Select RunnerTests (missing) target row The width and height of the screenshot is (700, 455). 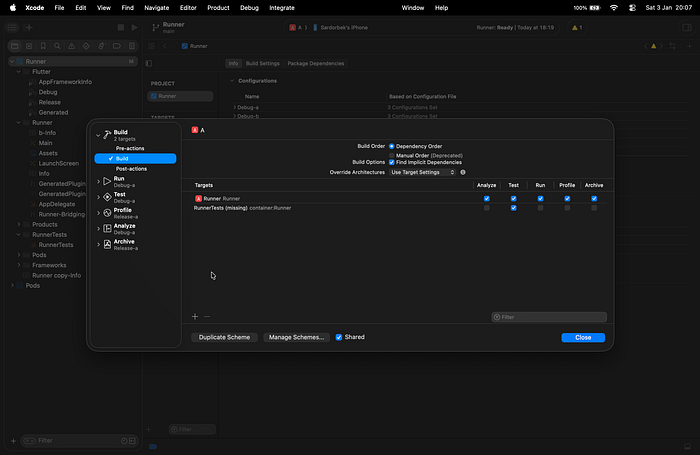398,208
